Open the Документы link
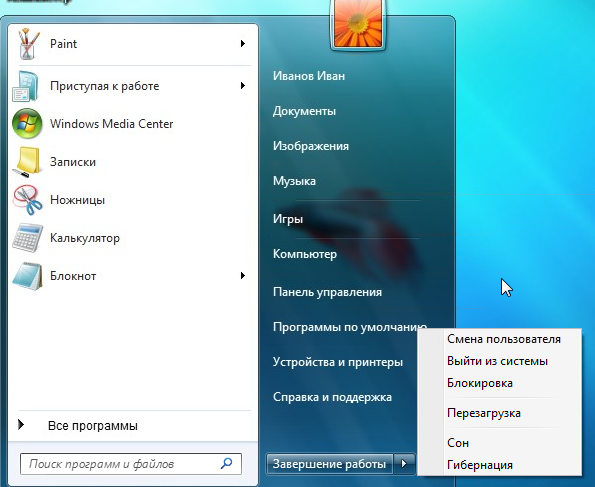The width and height of the screenshot is (595, 487). pyautogui.click(x=304, y=111)
